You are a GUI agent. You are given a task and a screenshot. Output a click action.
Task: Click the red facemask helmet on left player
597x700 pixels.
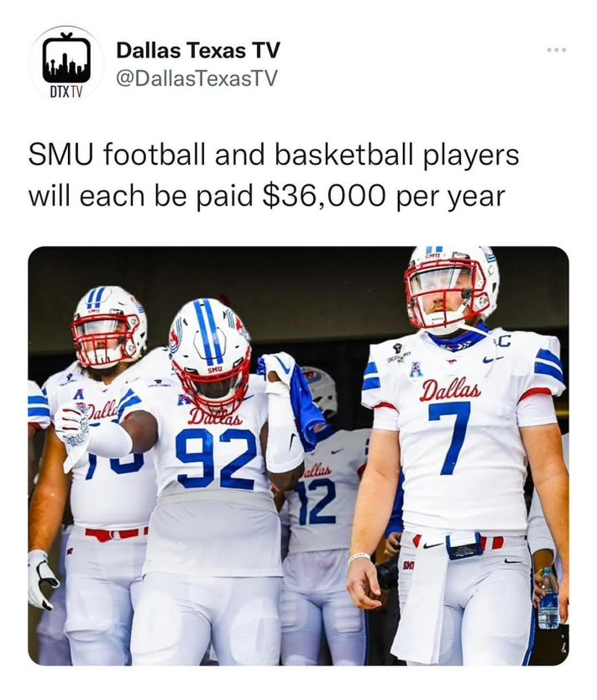click(108, 327)
